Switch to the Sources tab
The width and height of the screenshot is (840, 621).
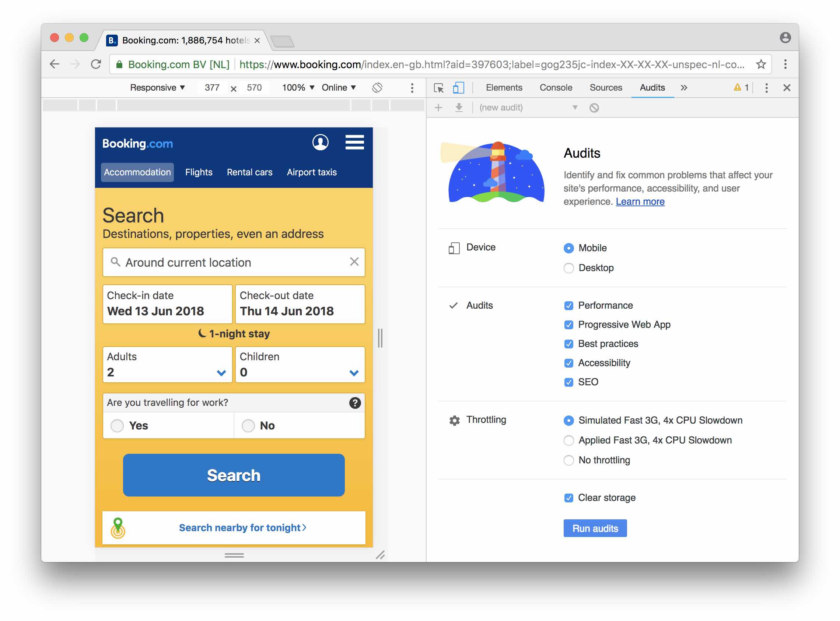click(x=606, y=88)
